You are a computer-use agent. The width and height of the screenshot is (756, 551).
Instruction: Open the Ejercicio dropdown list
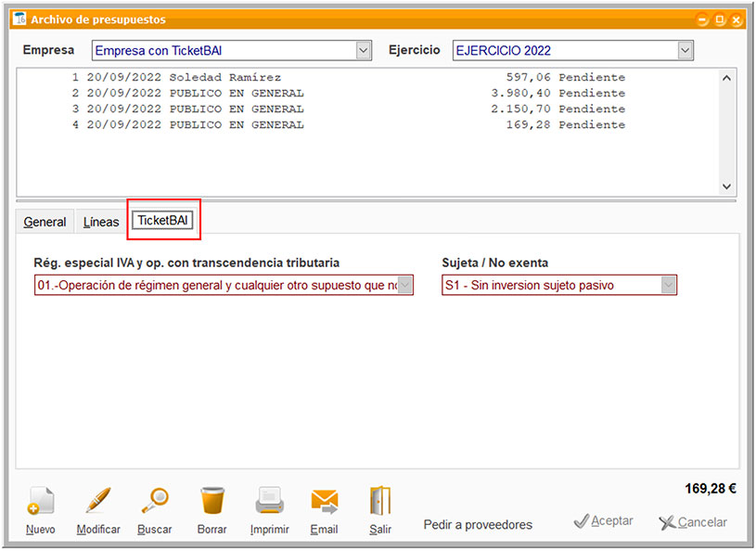[x=685, y=51]
